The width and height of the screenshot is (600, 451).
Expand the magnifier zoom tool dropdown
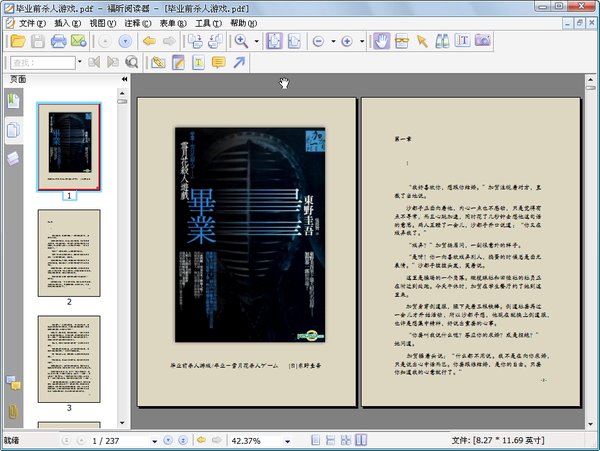(x=256, y=41)
